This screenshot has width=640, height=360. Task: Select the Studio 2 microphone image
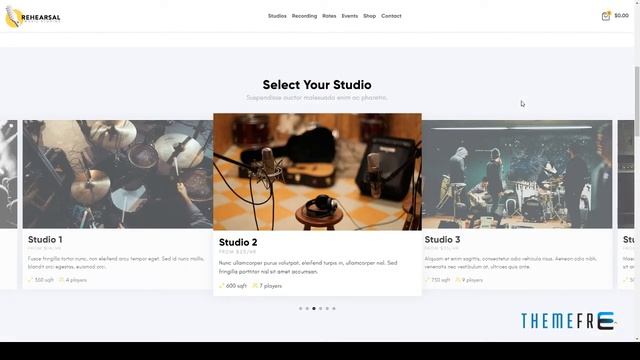click(x=317, y=172)
